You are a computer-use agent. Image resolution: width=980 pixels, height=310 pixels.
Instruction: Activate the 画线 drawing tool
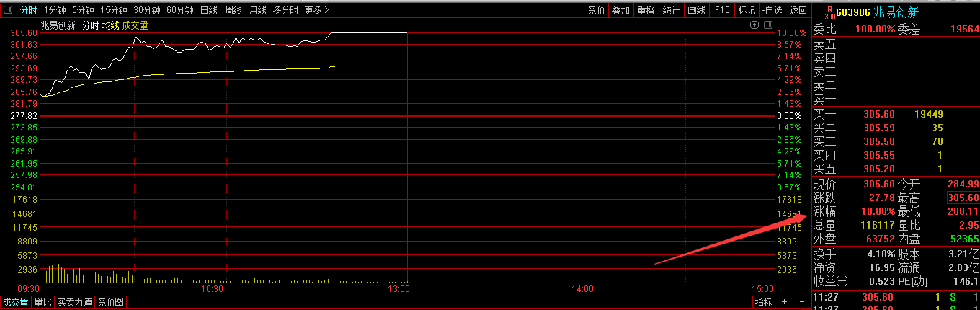(696, 10)
